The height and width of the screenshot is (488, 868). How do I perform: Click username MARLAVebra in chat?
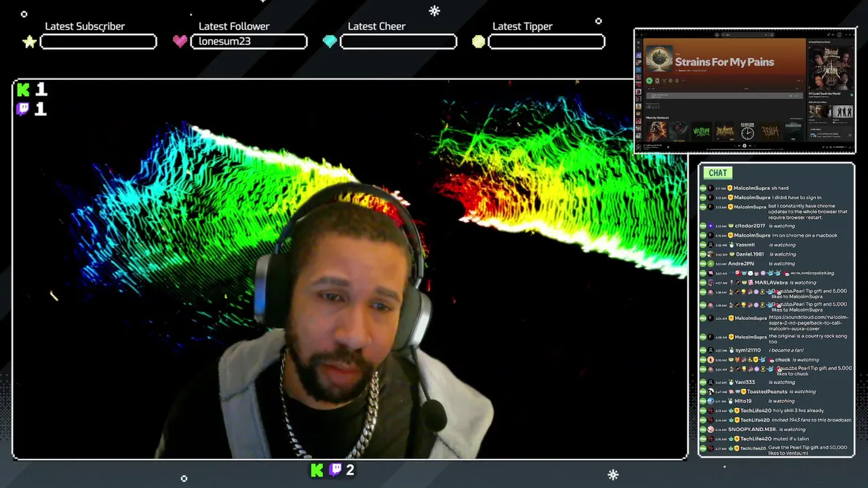point(771,283)
